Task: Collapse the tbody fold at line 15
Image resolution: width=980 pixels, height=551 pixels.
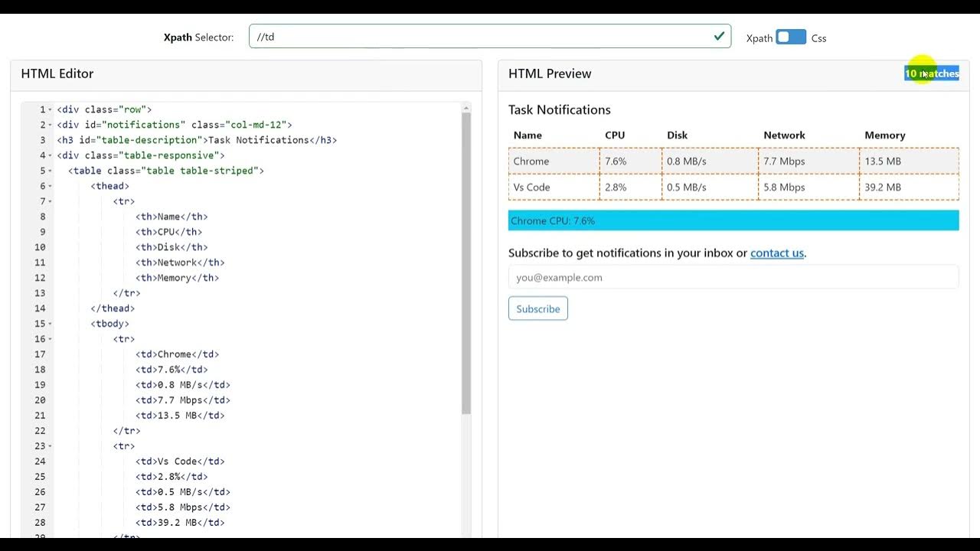Action: (x=50, y=324)
